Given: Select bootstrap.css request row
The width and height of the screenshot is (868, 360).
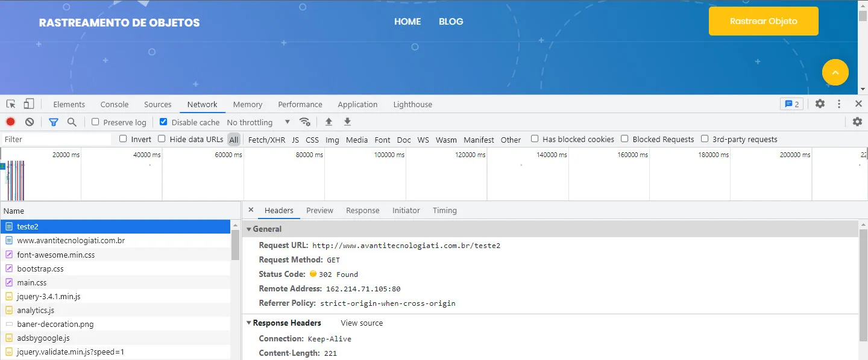Looking at the screenshot, I should click(x=115, y=268).
